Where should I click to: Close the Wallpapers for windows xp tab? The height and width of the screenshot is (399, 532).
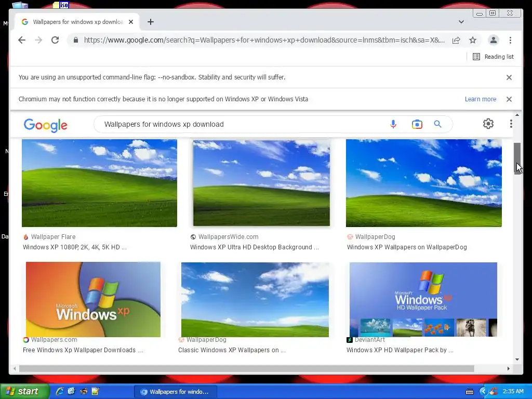[131, 22]
